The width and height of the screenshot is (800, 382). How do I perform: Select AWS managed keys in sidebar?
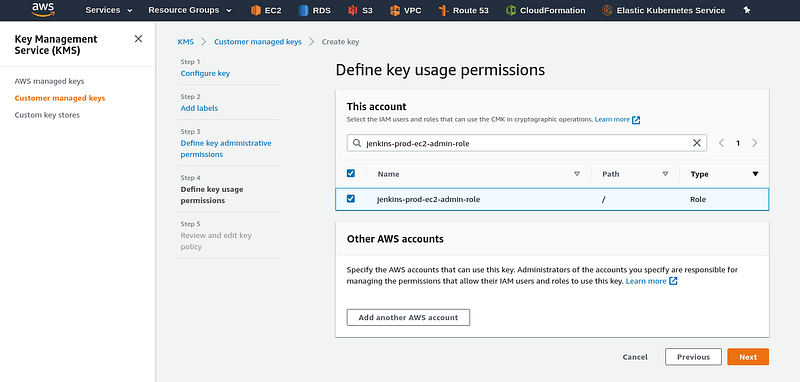click(x=49, y=81)
